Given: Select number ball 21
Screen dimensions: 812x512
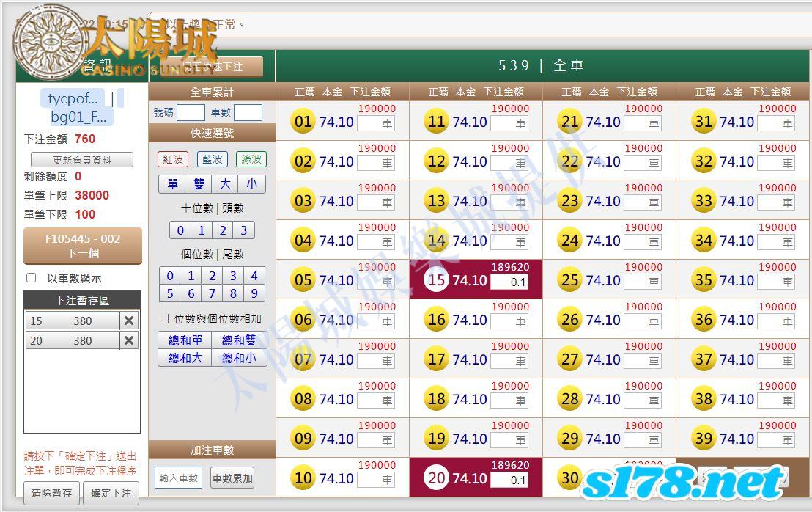Looking at the screenshot, I should coord(570,121).
